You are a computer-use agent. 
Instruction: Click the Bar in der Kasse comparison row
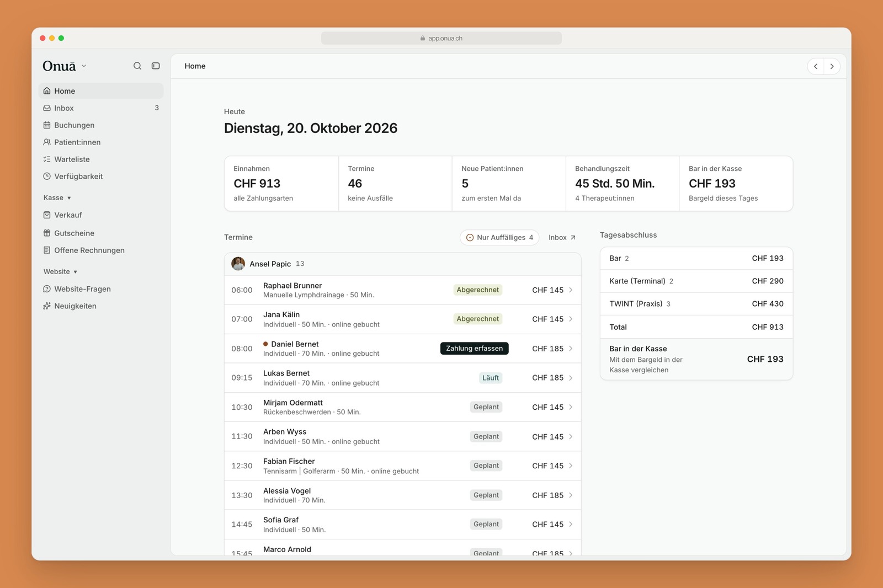[x=696, y=359]
